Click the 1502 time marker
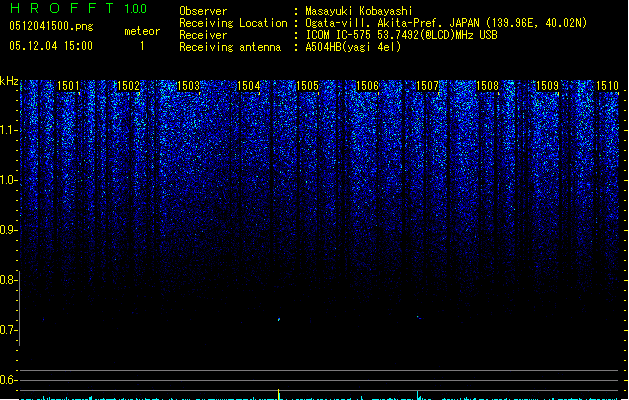Image resolution: width=629 pixels, height=400 pixels. tap(128, 86)
